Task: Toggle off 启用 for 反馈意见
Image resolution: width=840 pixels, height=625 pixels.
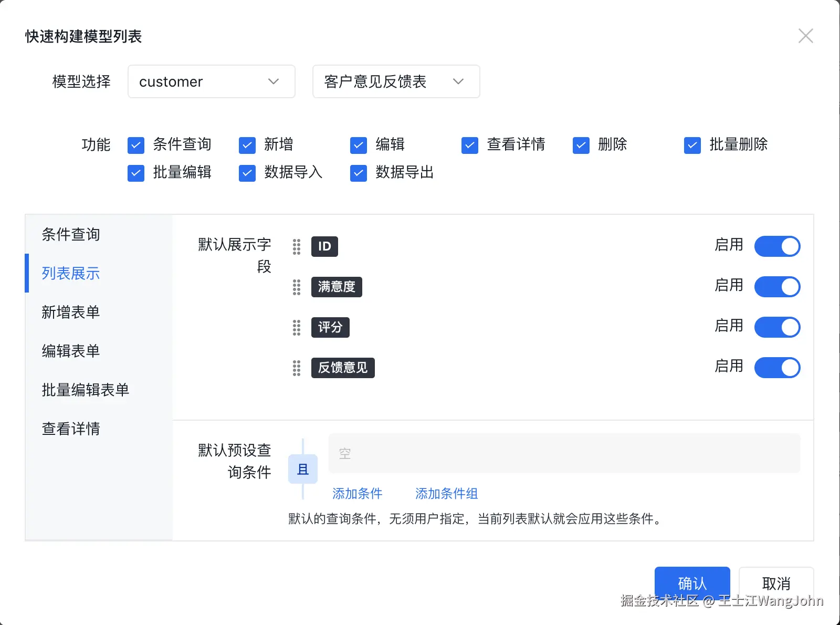Action: click(778, 368)
